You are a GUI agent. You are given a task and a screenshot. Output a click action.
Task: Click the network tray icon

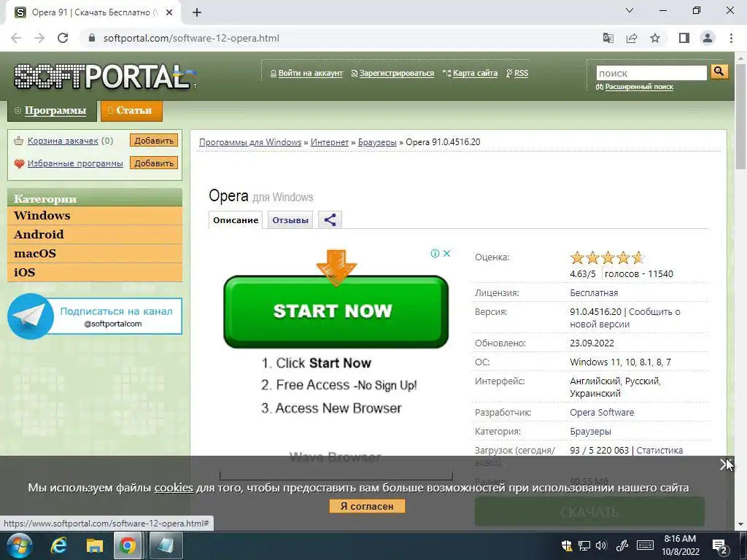(x=584, y=545)
